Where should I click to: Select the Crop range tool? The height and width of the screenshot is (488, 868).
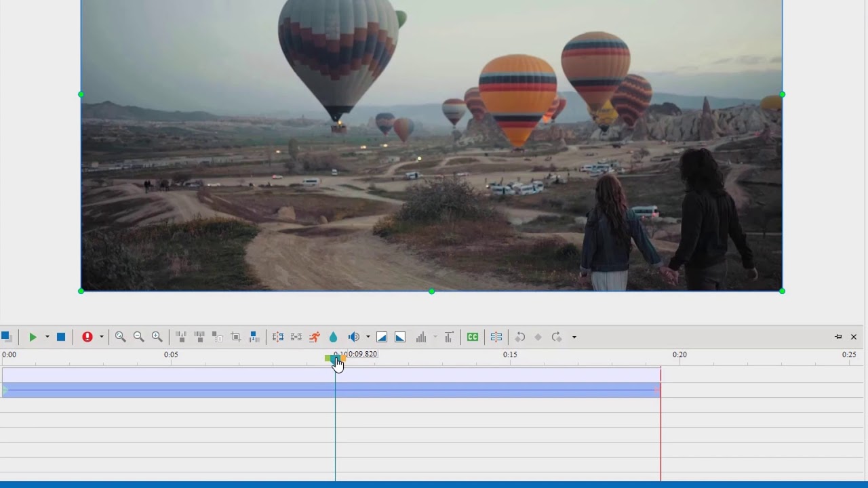pyautogui.click(x=236, y=337)
